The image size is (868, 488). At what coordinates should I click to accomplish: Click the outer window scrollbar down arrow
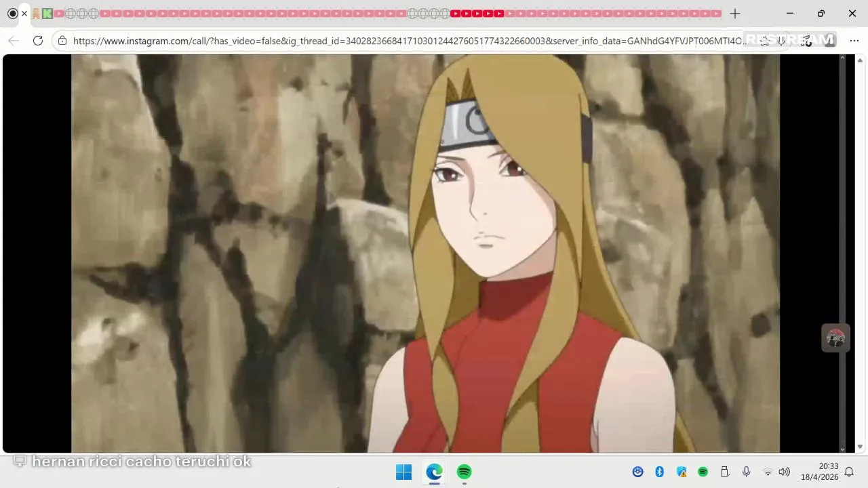861,447
